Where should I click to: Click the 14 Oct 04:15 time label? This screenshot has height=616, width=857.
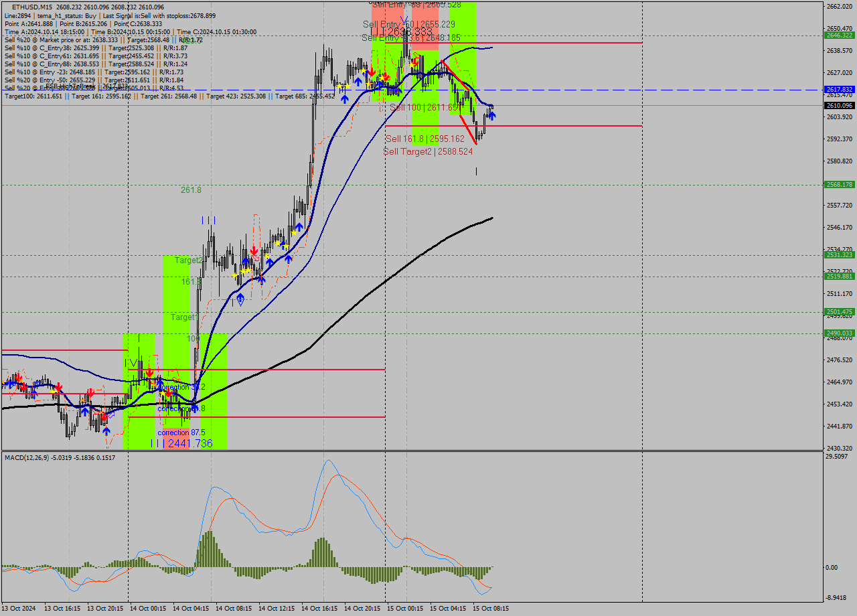[191, 609]
